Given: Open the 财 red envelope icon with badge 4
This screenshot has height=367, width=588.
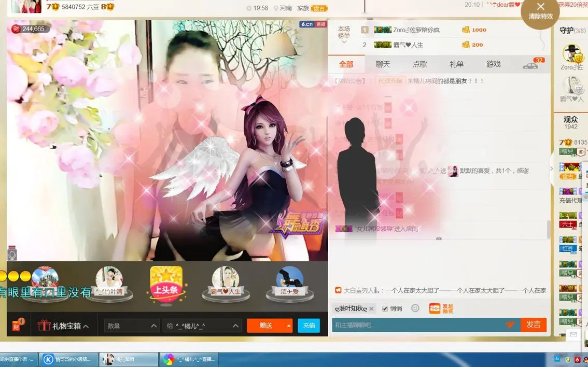Looking at the screenshot, I should pos(17,324).
